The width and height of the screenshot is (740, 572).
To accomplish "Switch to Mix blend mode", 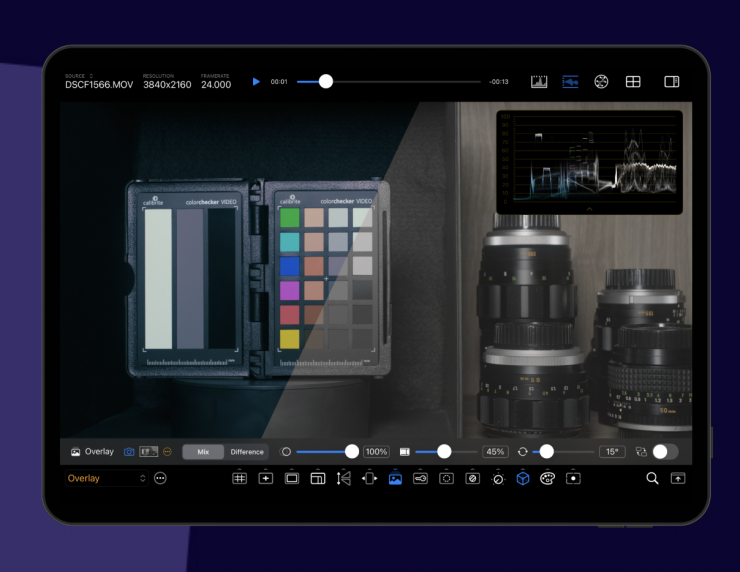I will click(203, 452).
